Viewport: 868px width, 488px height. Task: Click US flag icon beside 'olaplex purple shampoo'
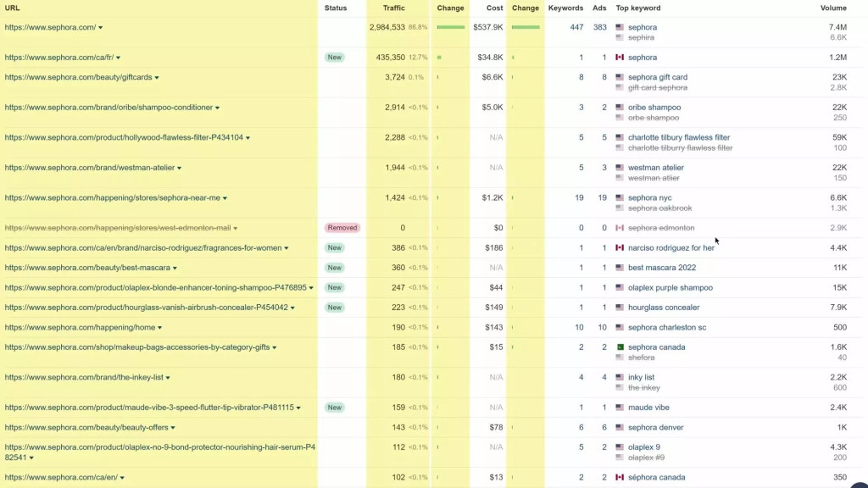620,288
